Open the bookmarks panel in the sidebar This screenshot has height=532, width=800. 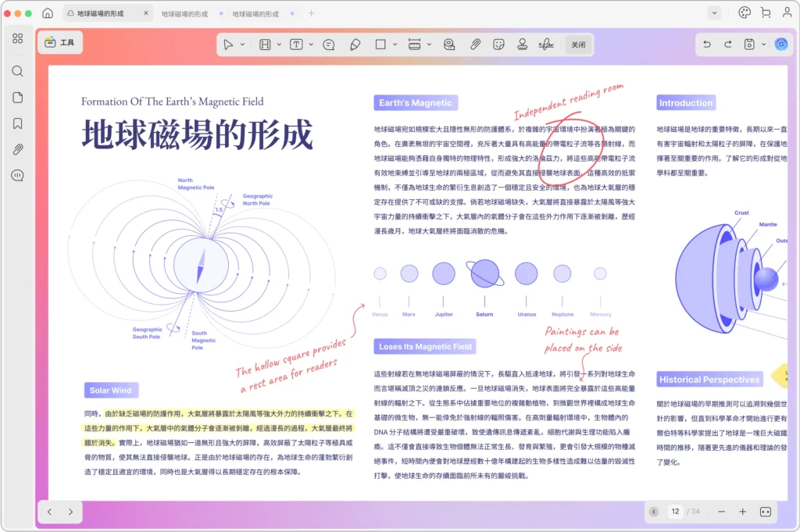(17, 123)
